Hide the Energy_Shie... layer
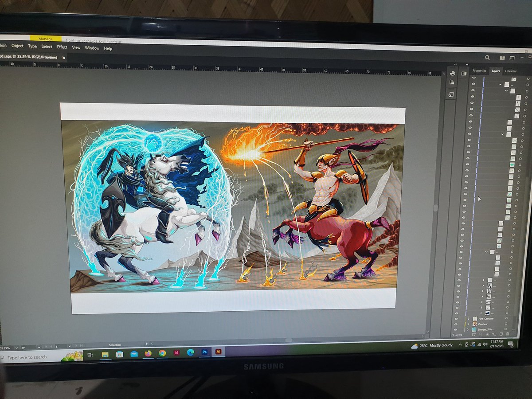 455,329
